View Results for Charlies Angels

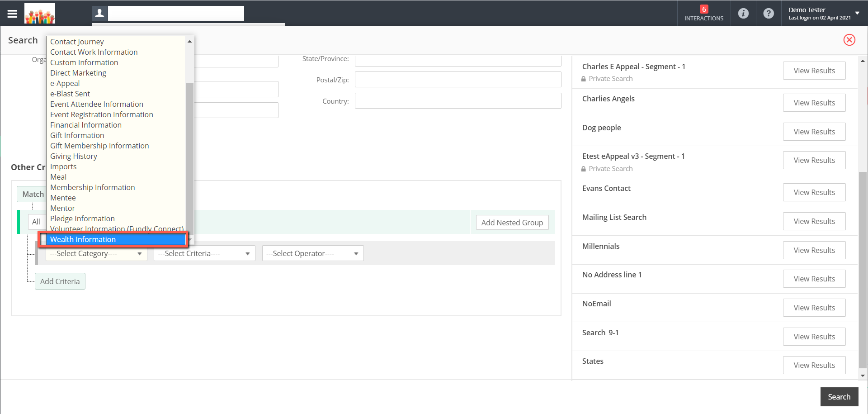pyautogui.click(x=814, y=103)
